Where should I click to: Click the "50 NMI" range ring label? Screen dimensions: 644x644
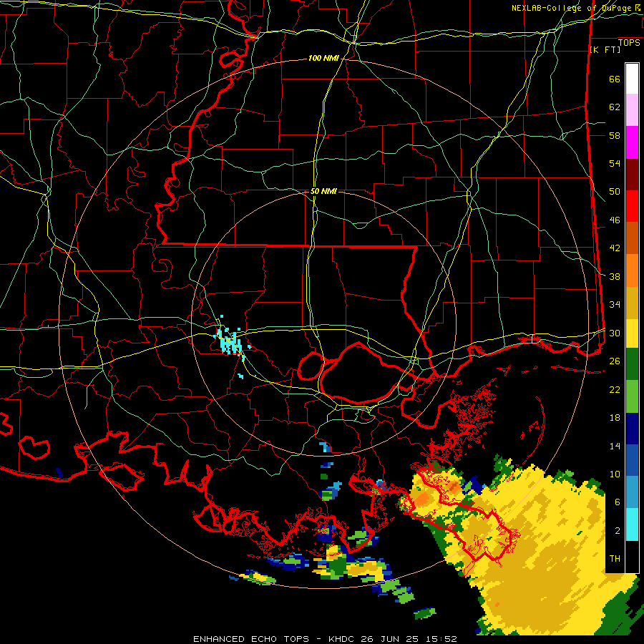[x=323, y=191]
